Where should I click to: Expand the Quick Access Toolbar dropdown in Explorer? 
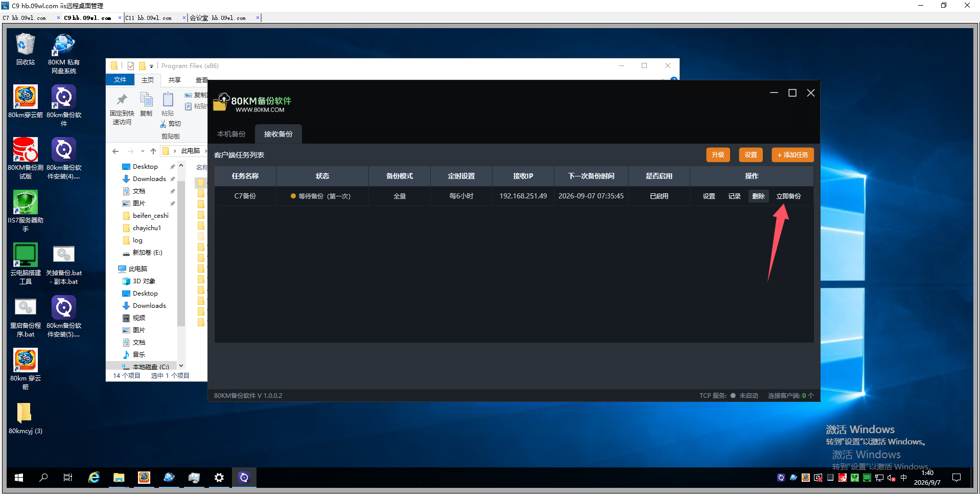151,66
